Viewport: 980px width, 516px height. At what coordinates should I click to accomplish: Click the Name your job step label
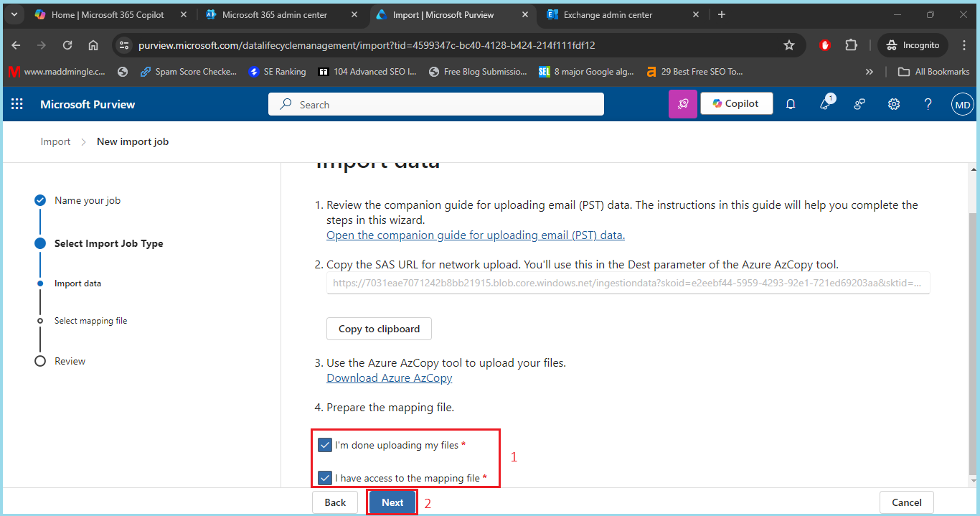pyautogui.click(x=88, y=200)
